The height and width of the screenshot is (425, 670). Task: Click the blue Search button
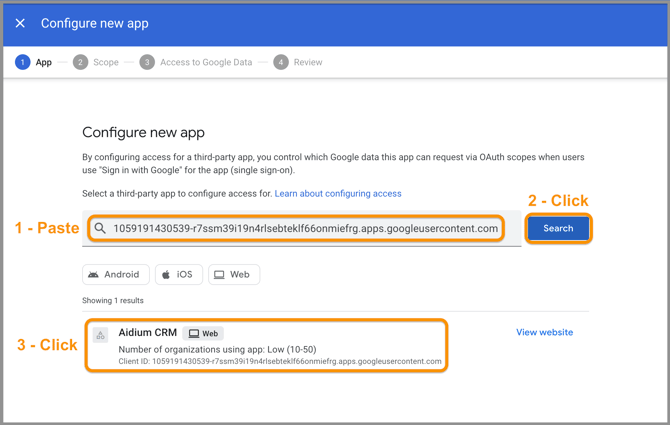558,228
